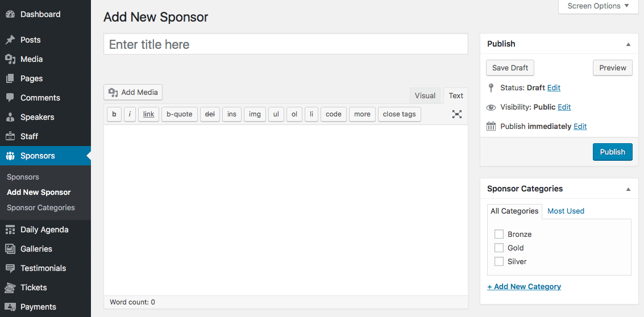Select the Most Used categories tab
The height and width of the screenshot is (317, 644).
click(566, 211)
